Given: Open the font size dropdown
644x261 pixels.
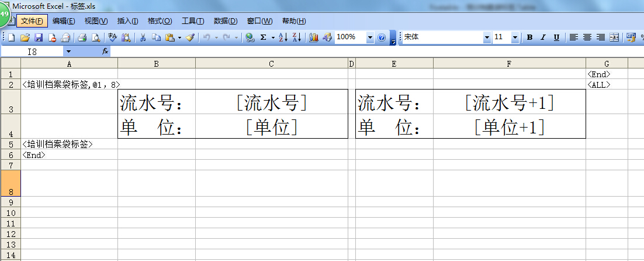Looking at the screenshot, I should 515,37.
